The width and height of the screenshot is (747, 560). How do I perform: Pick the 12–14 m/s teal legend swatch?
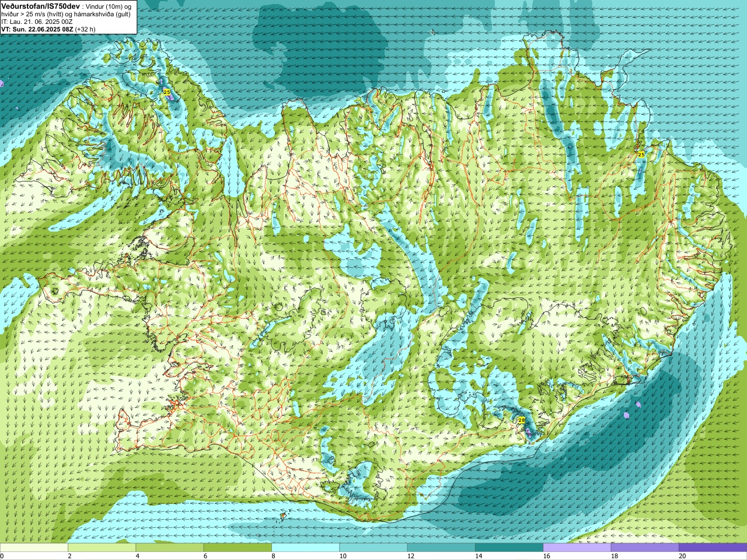coord(441,548)
